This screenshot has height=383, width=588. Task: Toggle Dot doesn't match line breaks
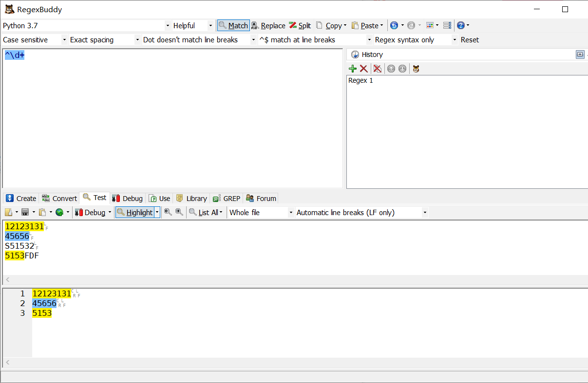pos(190,40)
